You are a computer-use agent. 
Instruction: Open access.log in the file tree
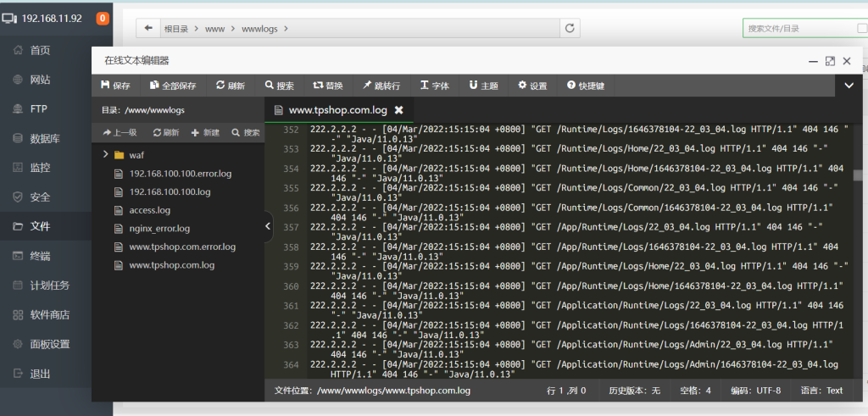point(149,210)
